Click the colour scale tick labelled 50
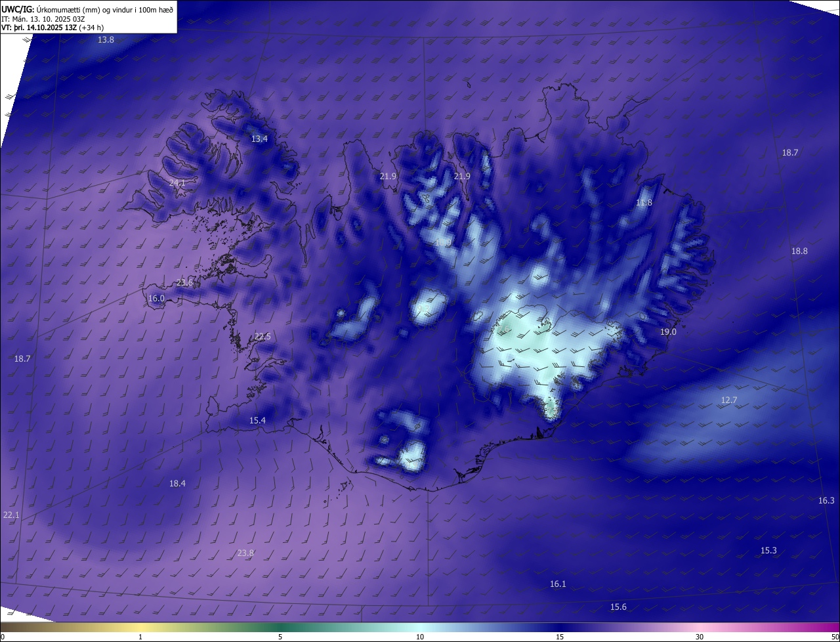The width and height of the screenshot is (840, 642). coord(835,637)
